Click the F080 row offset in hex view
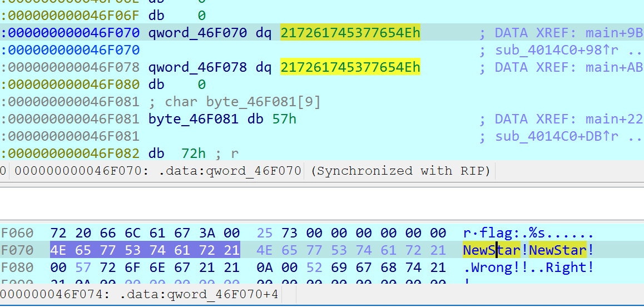644x307 pixels. (17, 268)
